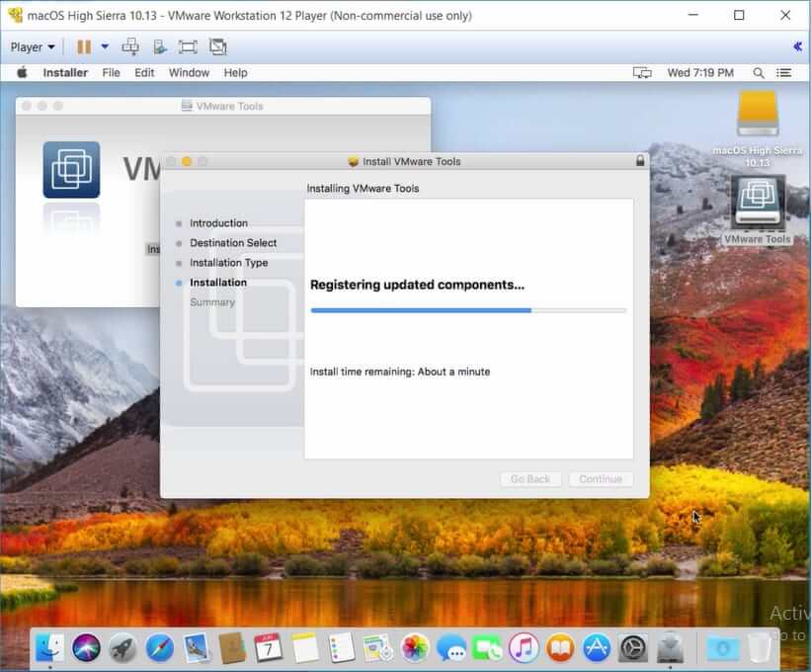The image size is (811, 672).
Task: Click the VMware Tools window logo icon
Action: click(71, 170)
